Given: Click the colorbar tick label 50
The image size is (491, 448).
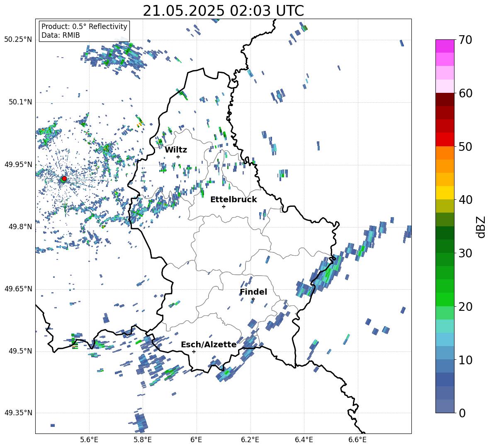Looking at the screenshot, I should [x=465, y=146].
